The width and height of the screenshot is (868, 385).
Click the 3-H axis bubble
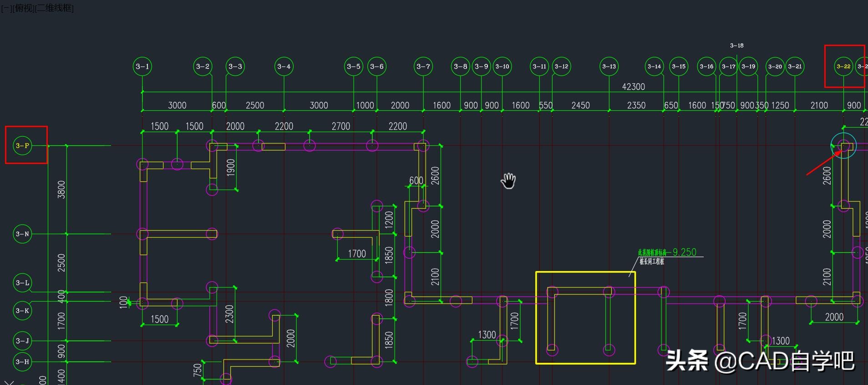22,362
